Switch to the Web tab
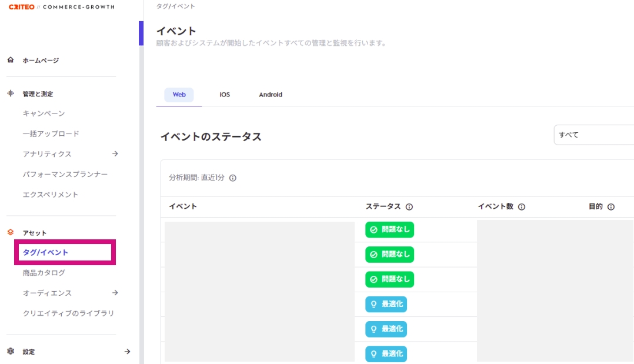This screenshot has height=364, width=634. coord(179,95)
